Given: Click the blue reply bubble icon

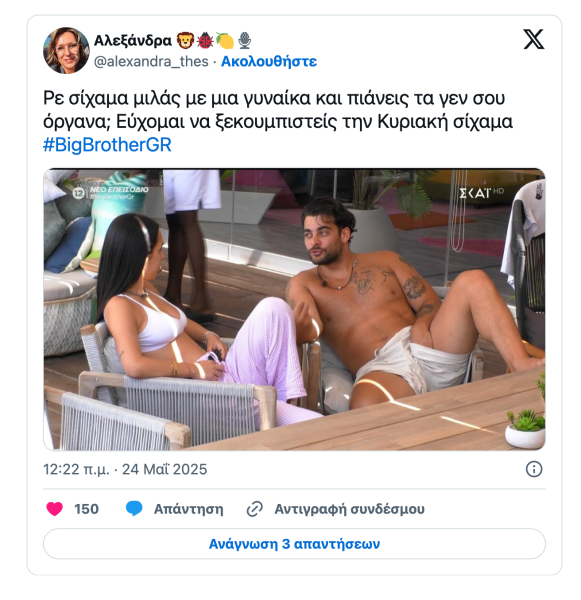Looking at the screenshot, I should tap(134, 509).
